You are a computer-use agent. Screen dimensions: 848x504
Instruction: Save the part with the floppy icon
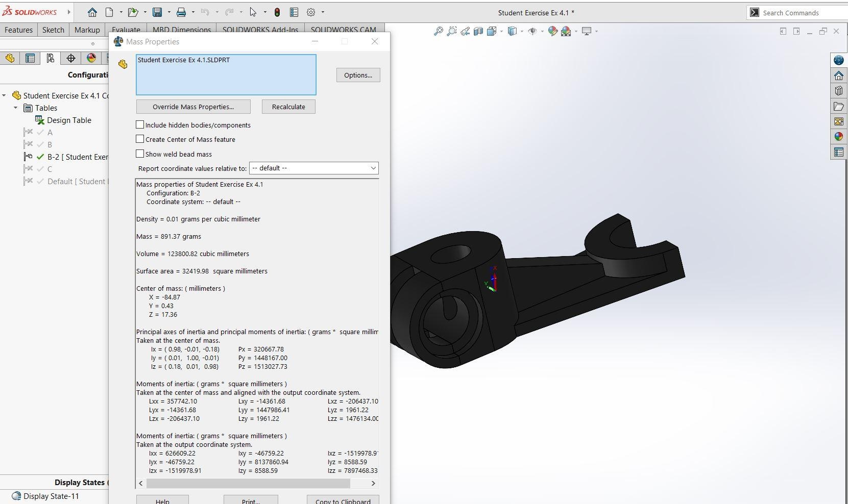point(157,12)
